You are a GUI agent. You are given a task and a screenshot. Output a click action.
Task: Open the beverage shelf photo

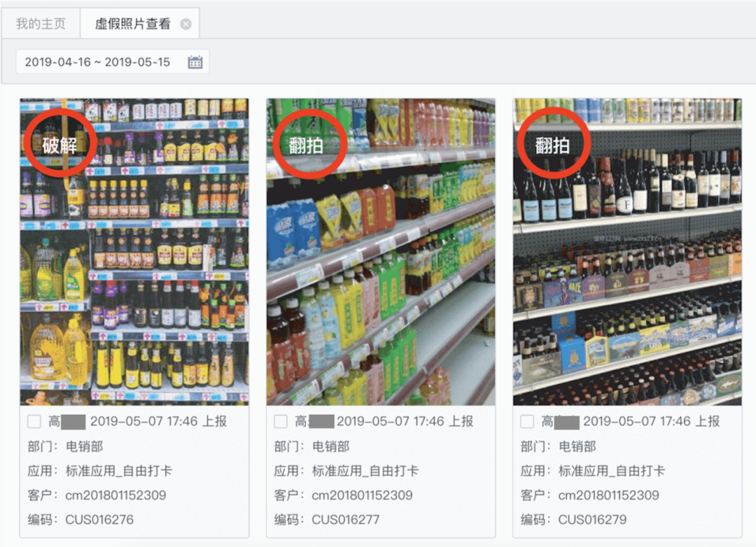(381, 252)
